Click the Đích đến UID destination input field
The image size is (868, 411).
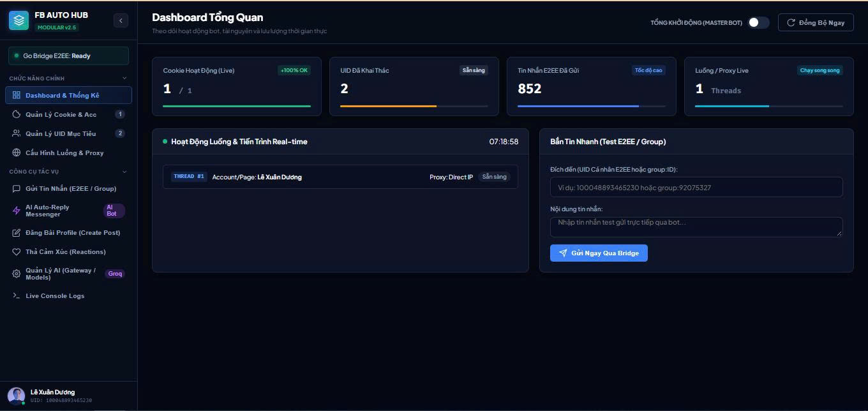click(696, 187)
